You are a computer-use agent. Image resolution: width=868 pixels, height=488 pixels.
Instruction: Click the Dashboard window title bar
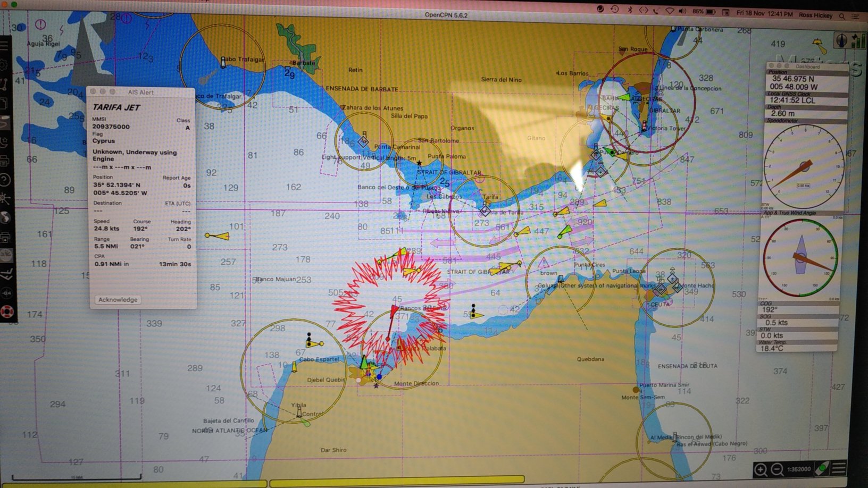807,66
